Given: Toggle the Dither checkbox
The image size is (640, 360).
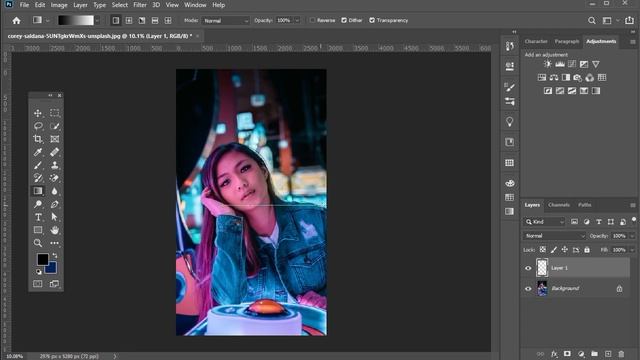Looking at the screenshot, I should point(344,20).
